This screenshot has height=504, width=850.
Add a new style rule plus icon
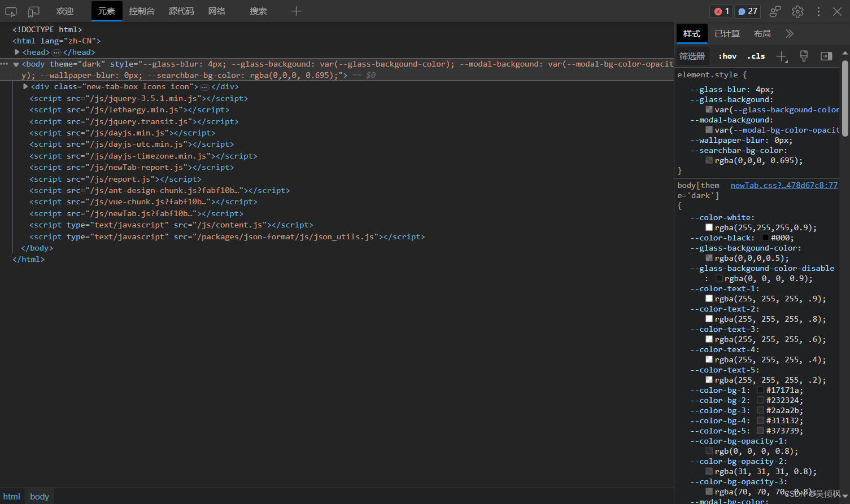coord(782,56)
